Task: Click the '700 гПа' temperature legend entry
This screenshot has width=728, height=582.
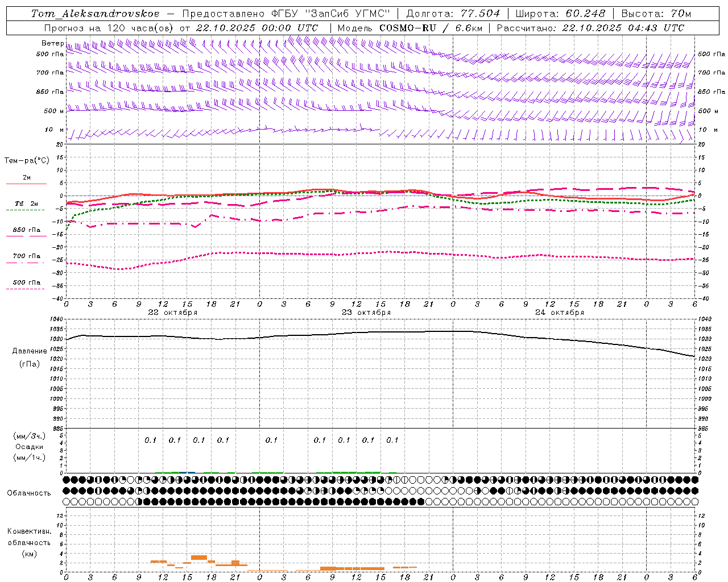Action: (26, 256)
